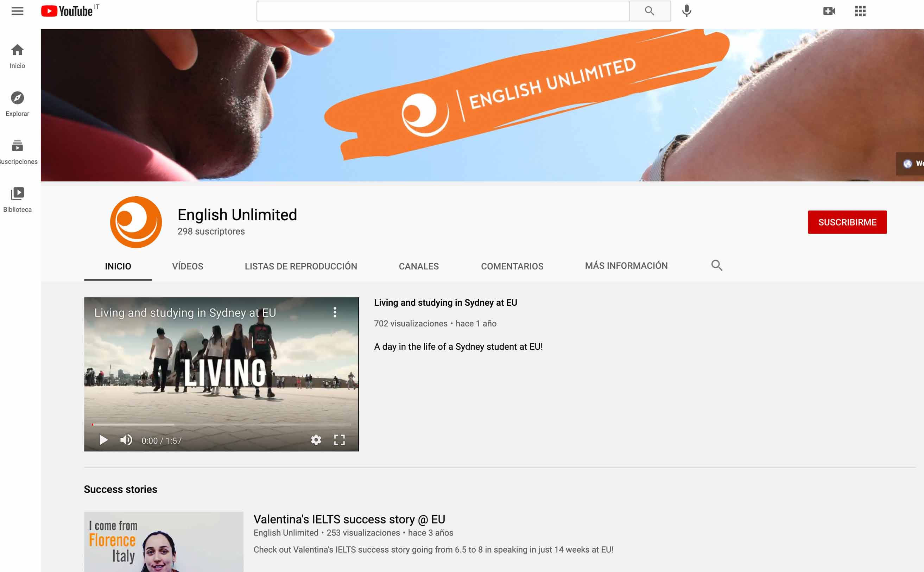Screen dimensions: 924x572
Task: Click English Unlimited under Valentina video
Action: tap(286, 533)
